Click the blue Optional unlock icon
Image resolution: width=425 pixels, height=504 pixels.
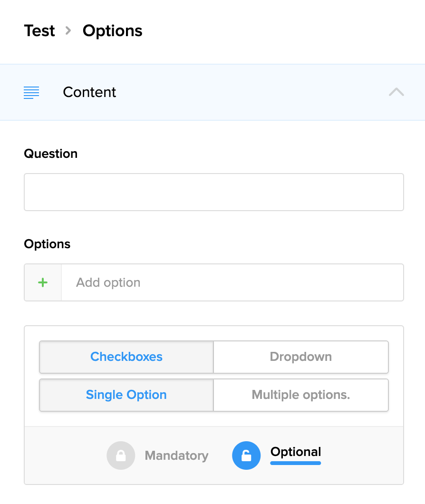pyautogui.click(x=246, y=456)
